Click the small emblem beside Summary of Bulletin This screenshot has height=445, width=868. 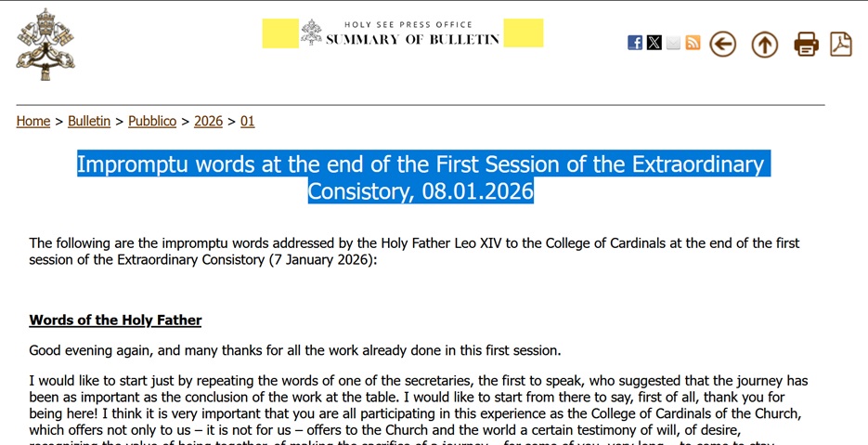[311, 33]
